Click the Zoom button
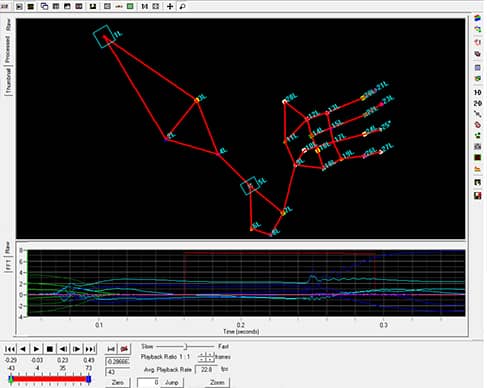487x388 pixels. [x=217, y=383]
